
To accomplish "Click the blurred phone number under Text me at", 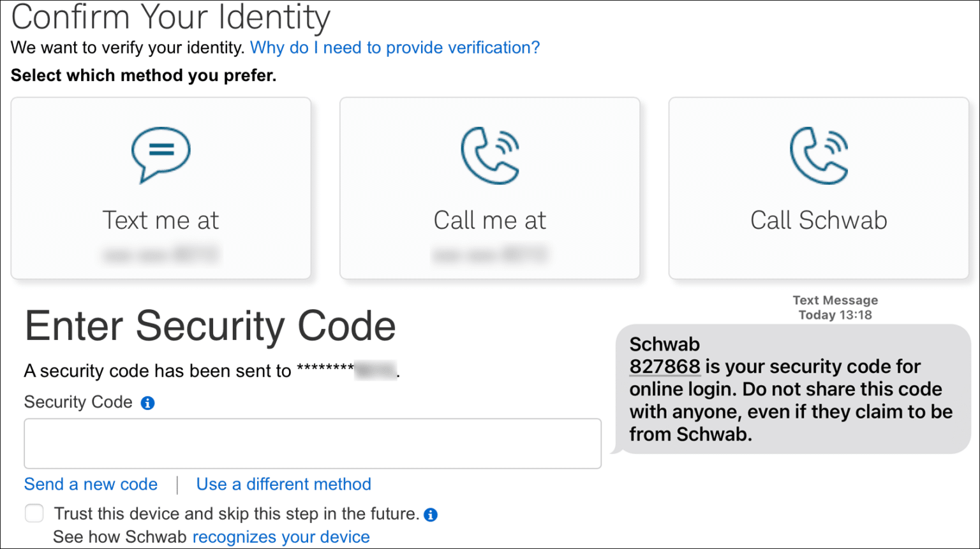I will click(x=161, y=254).
